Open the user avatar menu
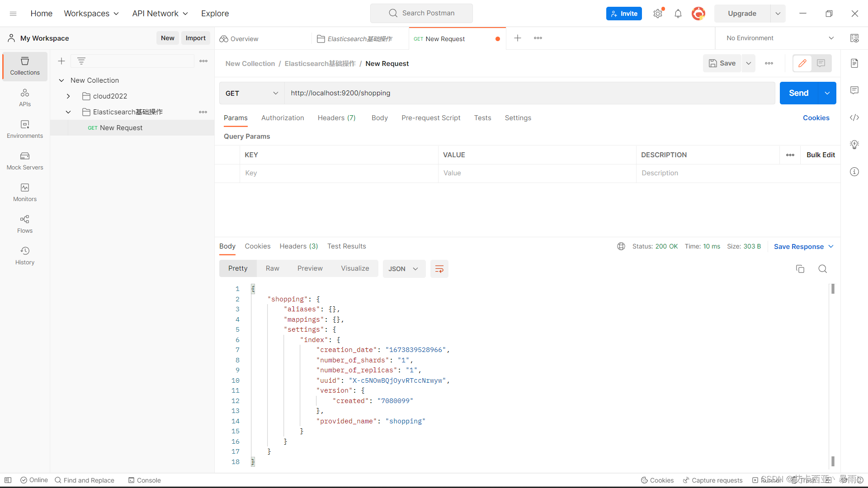This screenshot has width=868, height=488. (x=698, y=14)
